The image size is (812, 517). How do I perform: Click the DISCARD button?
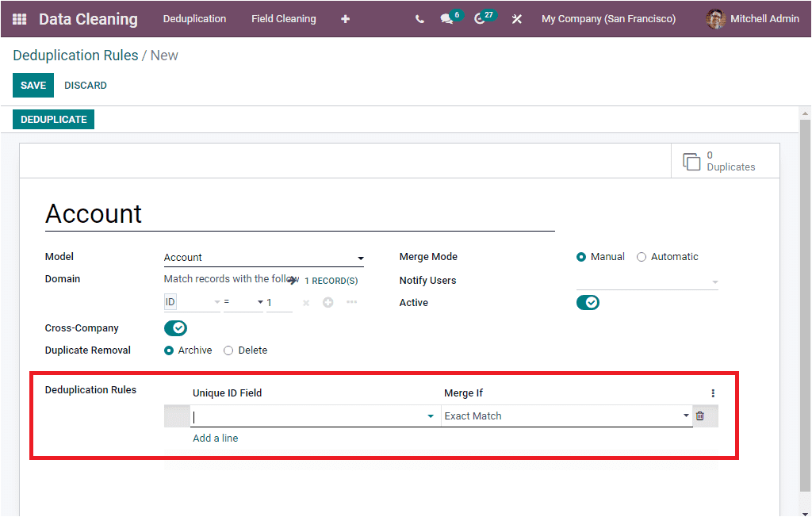(86, 86)
